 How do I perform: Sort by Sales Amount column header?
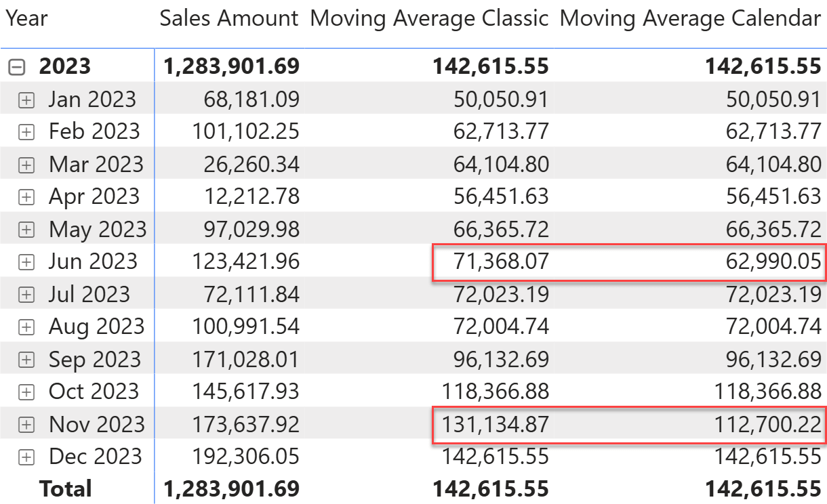click(229, 18)
